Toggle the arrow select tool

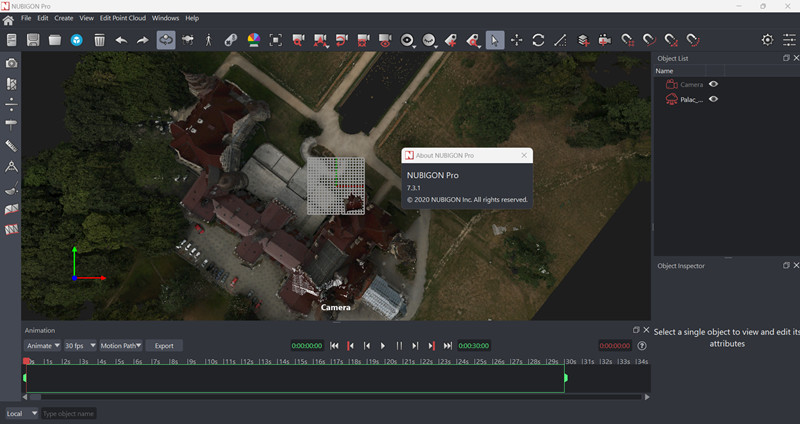(495, 40)
